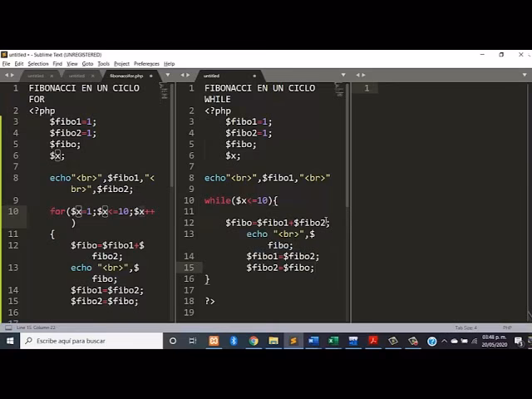This screenshot has width=532, height=399.
Task: Open the tab list dropdown of the left pane
Action: (168, 75)
